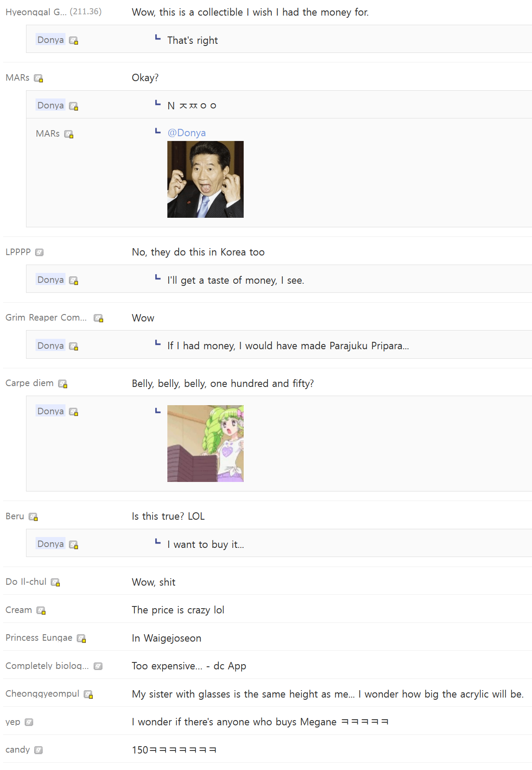Open gallog icon next to Do Il-chul
This screenshot has width=532, height=770.
[x=55, y=583]
